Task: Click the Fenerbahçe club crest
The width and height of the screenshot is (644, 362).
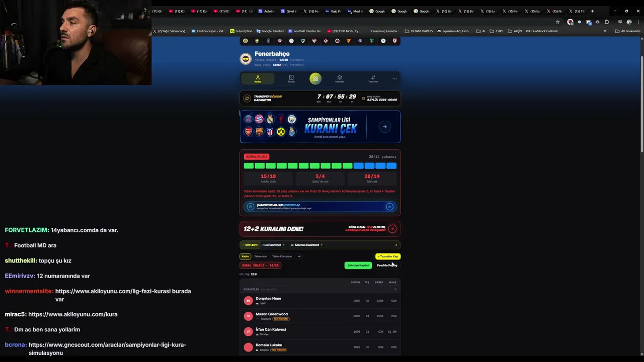Action: click(x=246, y=59)
